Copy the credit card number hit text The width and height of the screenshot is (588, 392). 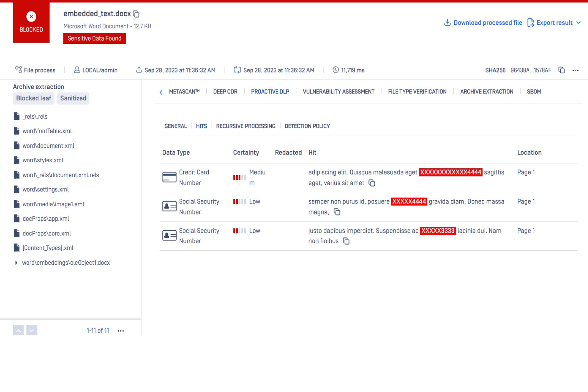(x=372, y=183)
